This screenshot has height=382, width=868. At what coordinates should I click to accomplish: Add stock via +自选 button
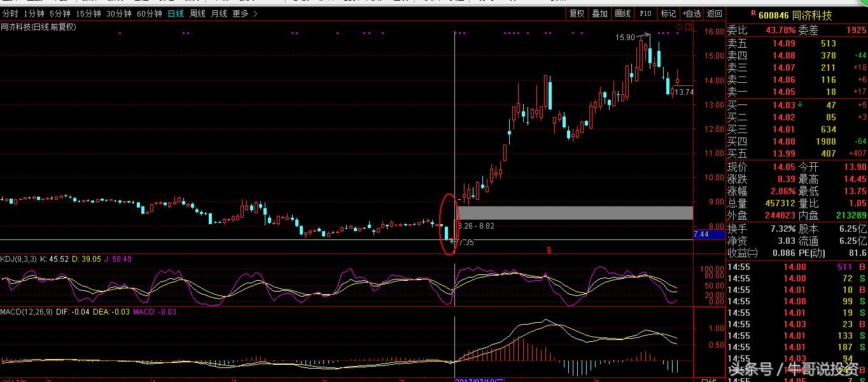(691, 13)
